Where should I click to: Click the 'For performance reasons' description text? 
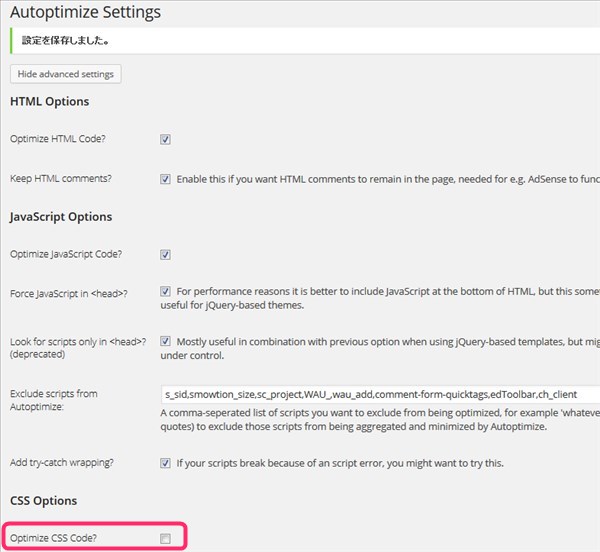click(380, 298)
